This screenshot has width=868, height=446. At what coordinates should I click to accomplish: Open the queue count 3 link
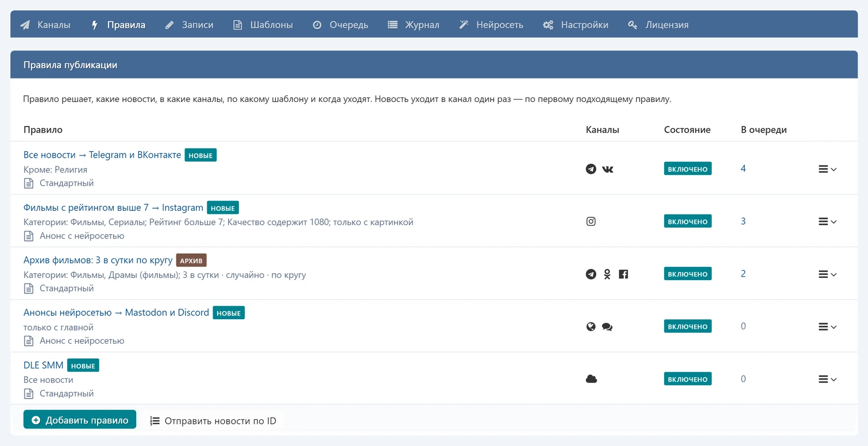pyautogui.click(x=743, y=221)
